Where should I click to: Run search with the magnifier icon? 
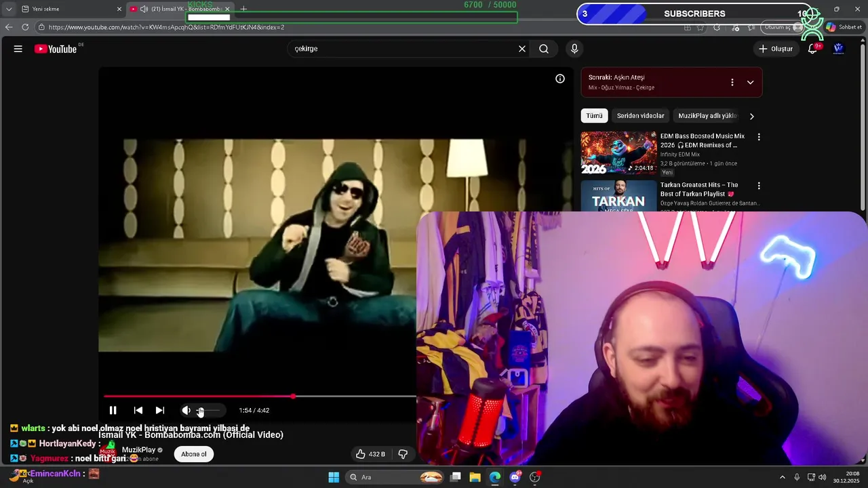[x=544, y=49]
